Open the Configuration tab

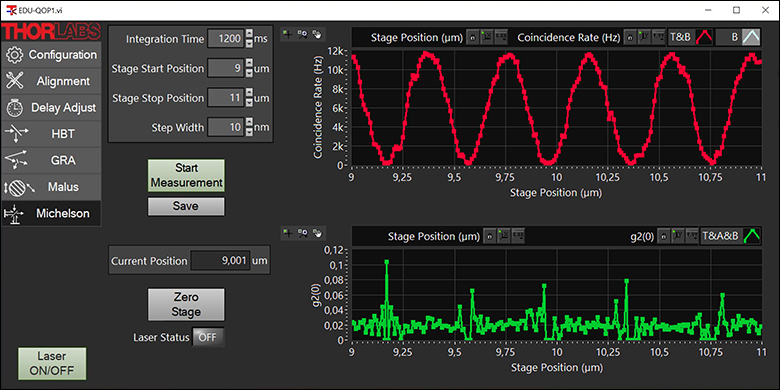click(52, 54)
